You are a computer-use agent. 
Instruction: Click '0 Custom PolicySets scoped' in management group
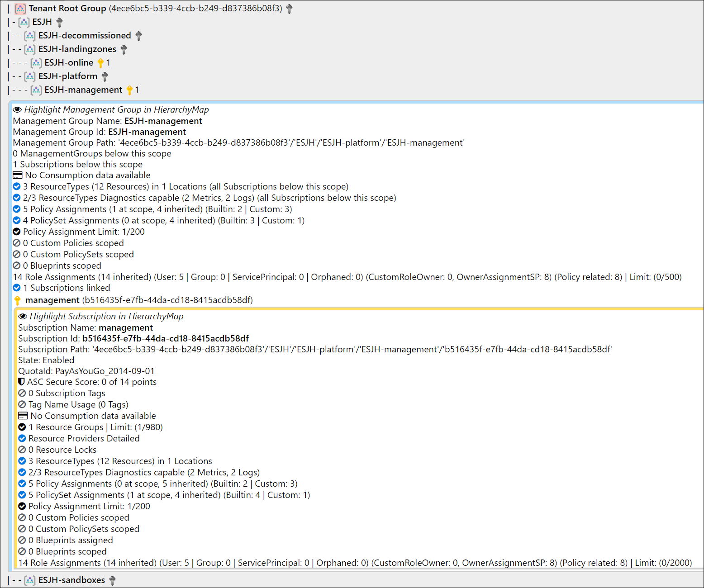(73, 254)
